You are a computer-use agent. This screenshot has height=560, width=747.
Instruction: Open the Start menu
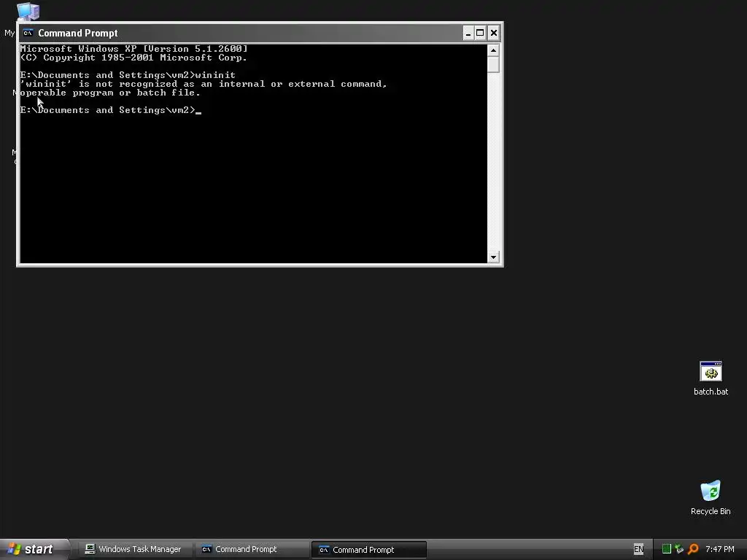pos(34,549)
